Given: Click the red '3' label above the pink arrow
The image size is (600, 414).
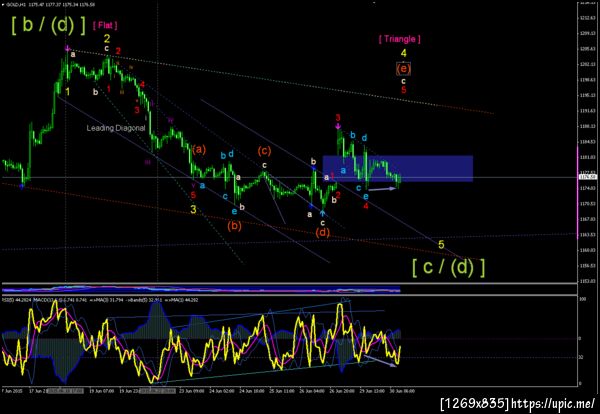Looking at the screenshot, I should click(338, 117).
